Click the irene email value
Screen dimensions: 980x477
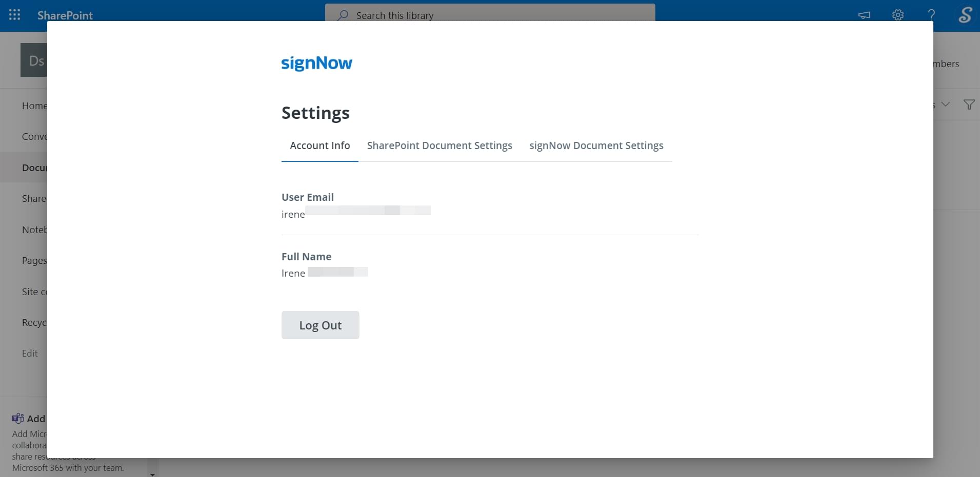coord(356,214)
